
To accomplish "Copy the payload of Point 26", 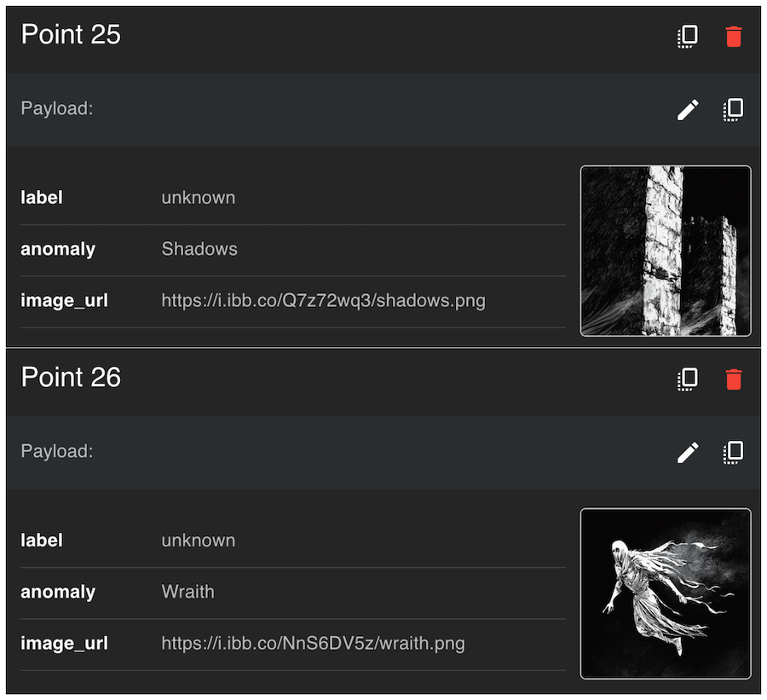I will [x=733, y=452].
